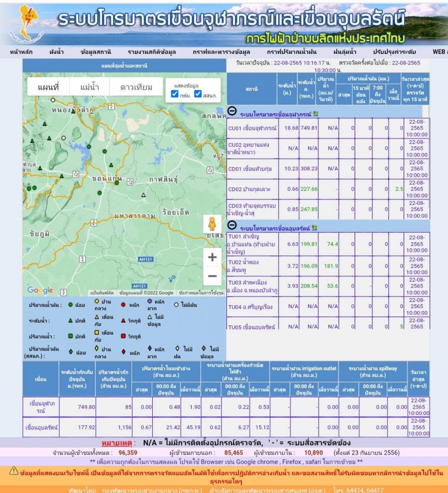This screenshot has height=493, width=448.
Task: Collapse the ระบบโทรมาตรเขื่อนอุบลรัตน์ section
Action: point(232,225)
